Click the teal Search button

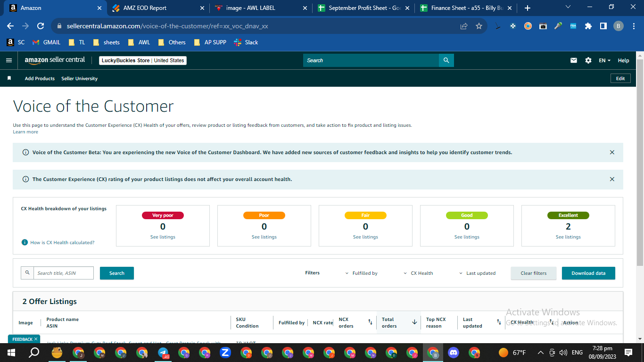pyautogui.click(x=117, y=273)
